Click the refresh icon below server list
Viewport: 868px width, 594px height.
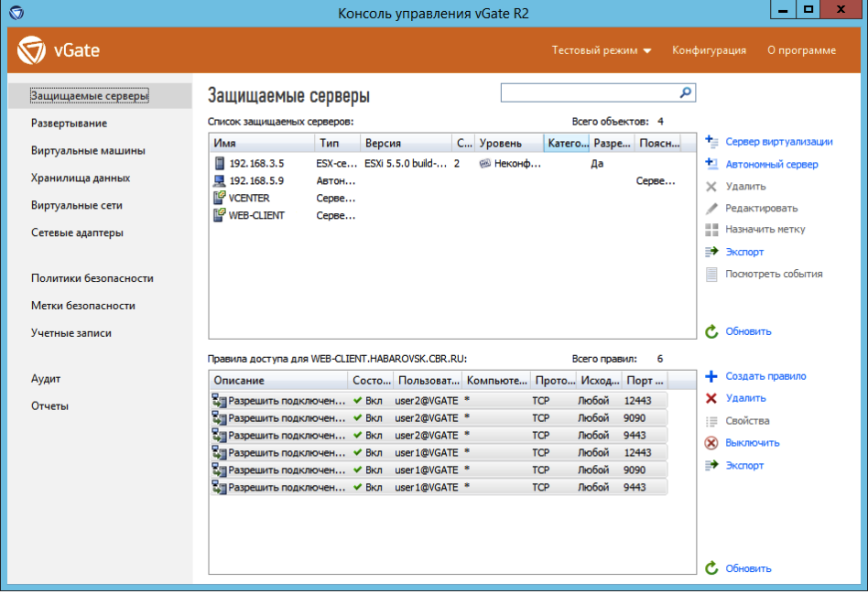[711, 331]
